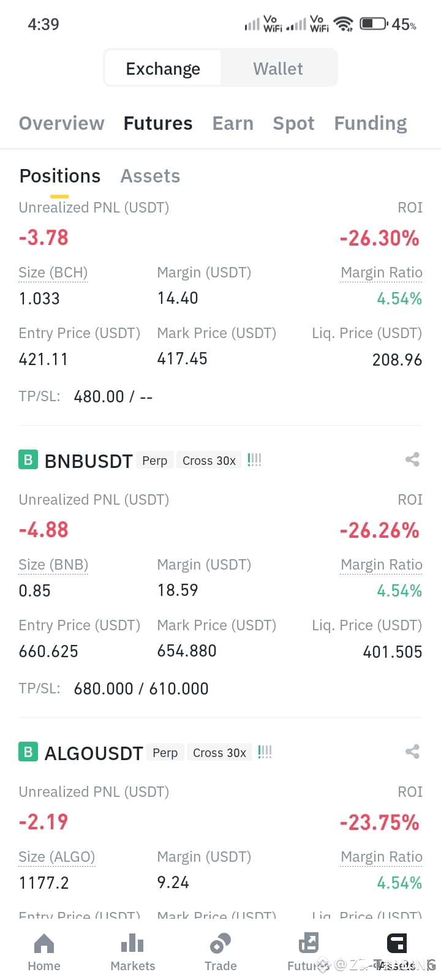
Task: Share the BNBUSDT position
Action: 412,459
